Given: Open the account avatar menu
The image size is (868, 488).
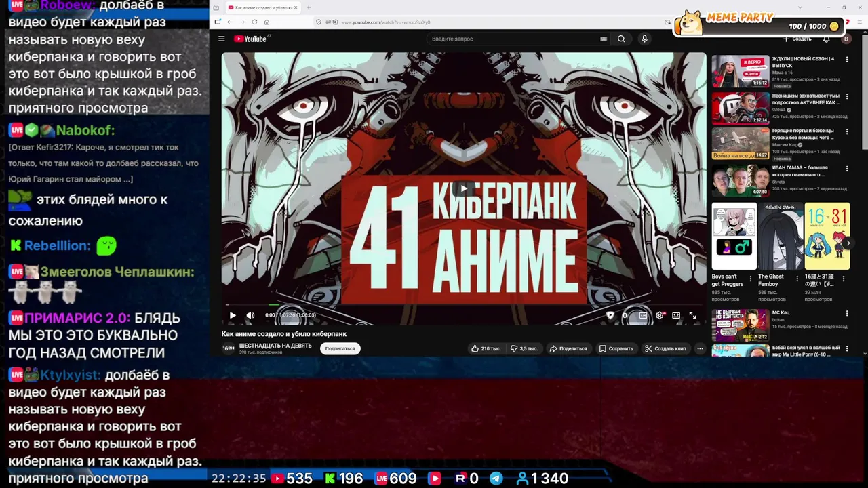Looking at the screenshot, I should pyautogui.click(x=846, y=39).
